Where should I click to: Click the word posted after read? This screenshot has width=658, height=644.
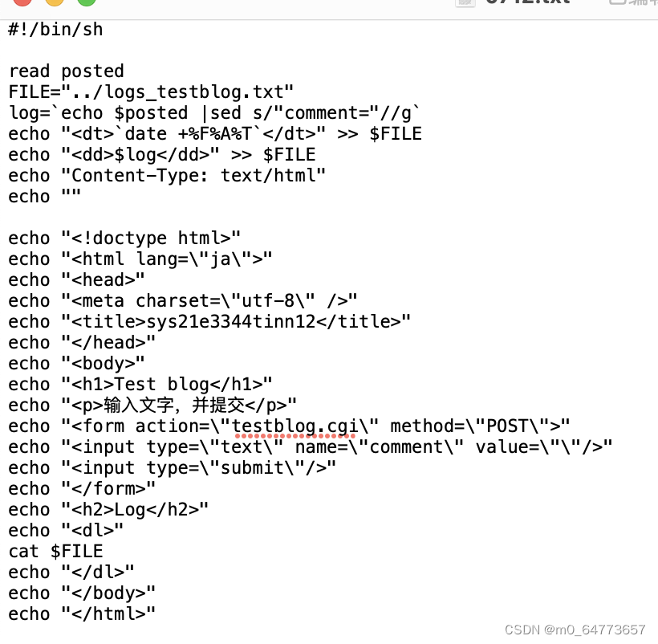92,71
